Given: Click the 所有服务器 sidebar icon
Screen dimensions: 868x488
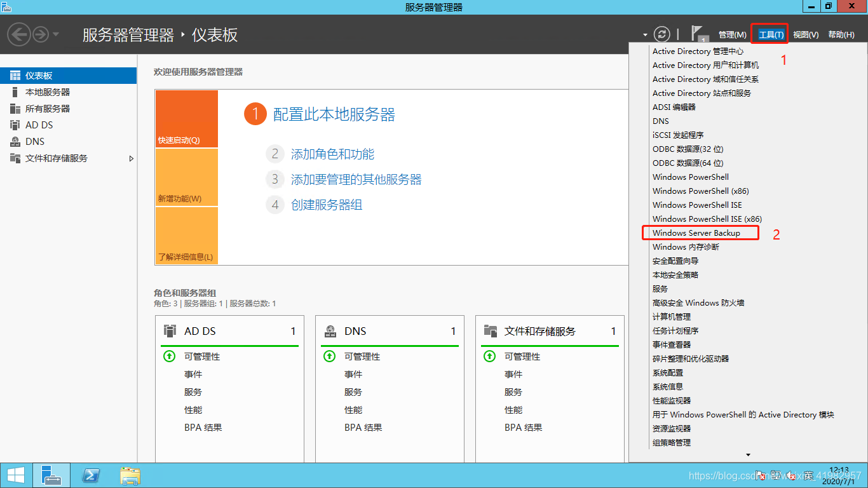Looking at the screenshot, I should point(15,109).
